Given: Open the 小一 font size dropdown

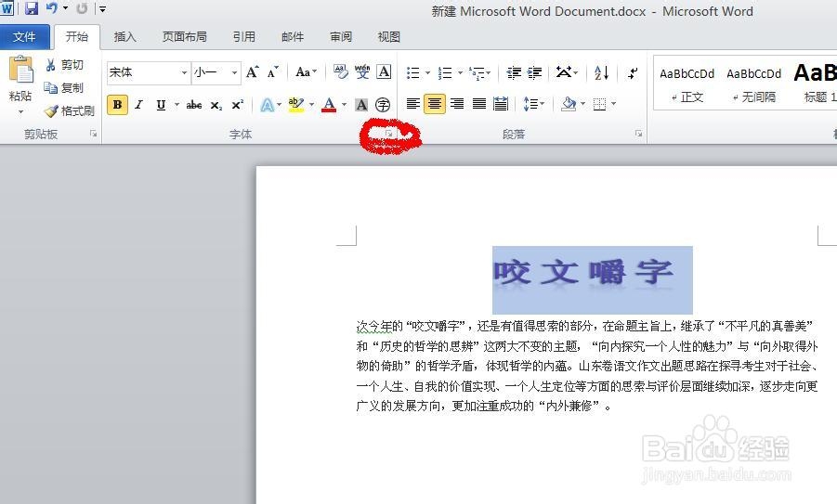Looking at the screenshot, I should [x=234, y=72].
